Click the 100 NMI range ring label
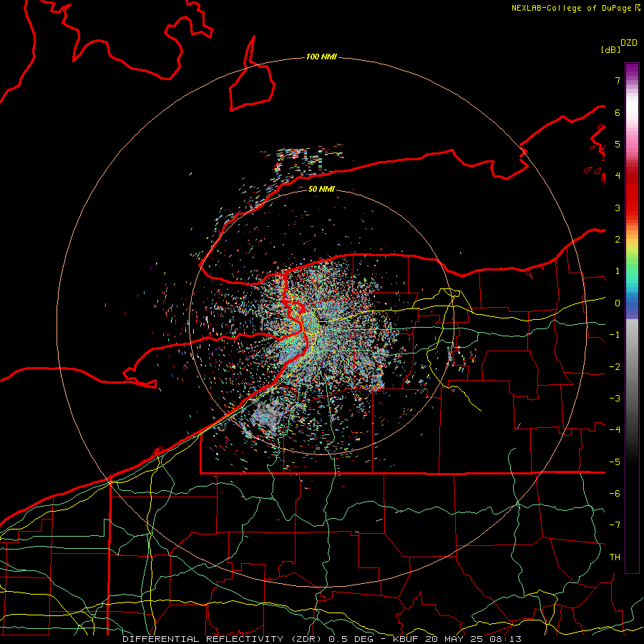This screenshot has width=644, height=644. pyautogui.click(x=321, y=57)
